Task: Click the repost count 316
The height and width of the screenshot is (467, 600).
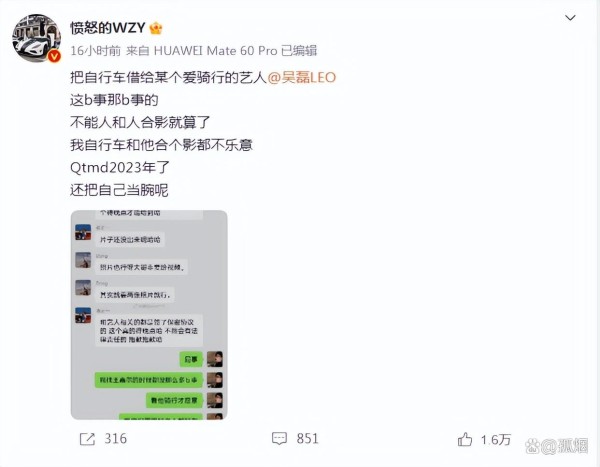Action: pos(115,439)
